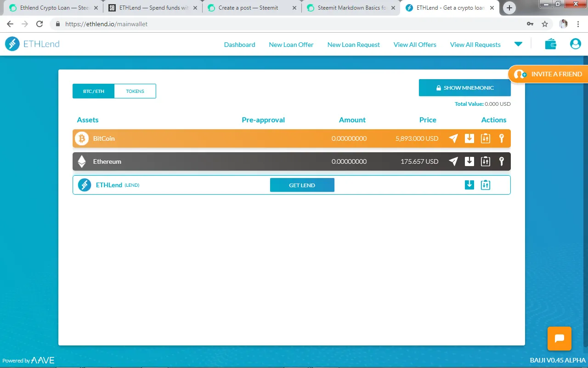The height and width of the screenshot is (368, 588).
Task: Open the orange chat support bubble
Action: (560, 339)
